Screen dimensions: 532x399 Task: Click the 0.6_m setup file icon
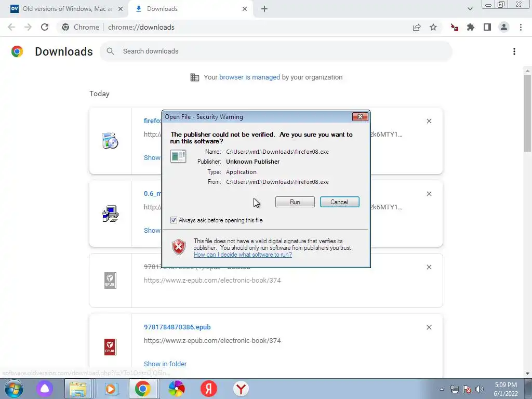110,214
